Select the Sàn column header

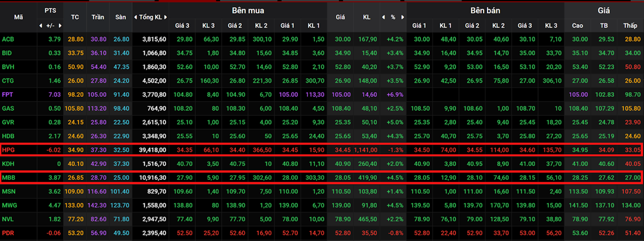121,17
